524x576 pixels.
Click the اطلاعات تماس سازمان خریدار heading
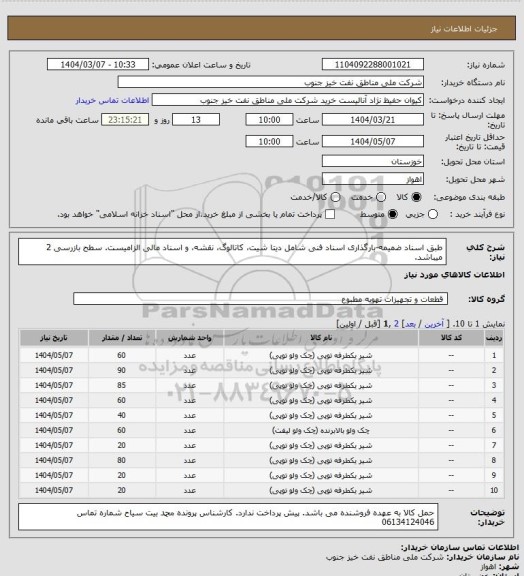(x=460, y=547)
